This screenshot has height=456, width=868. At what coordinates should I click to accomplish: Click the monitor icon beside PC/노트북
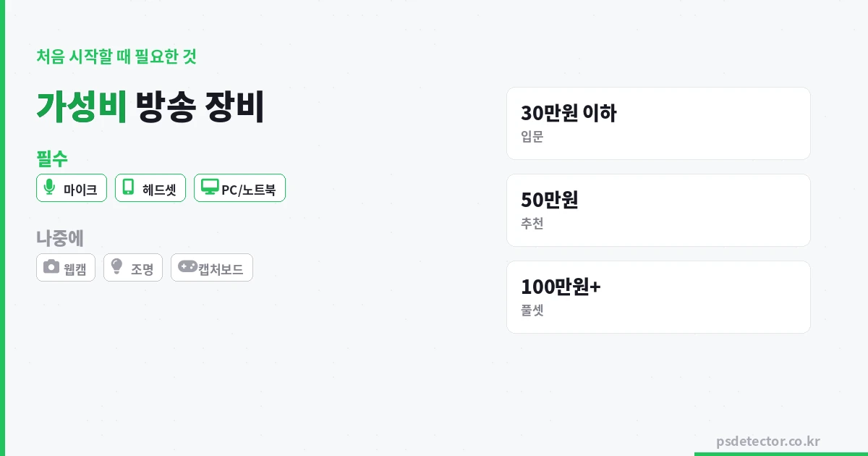tap(210, 187)
